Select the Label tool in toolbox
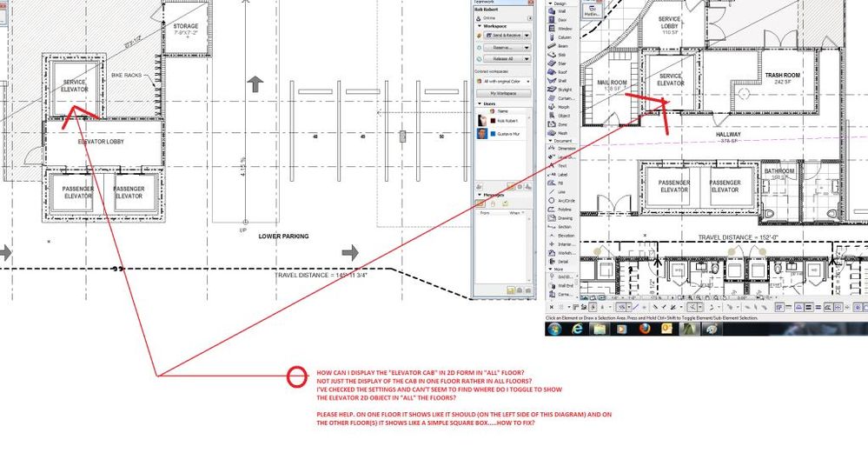The height and width of the screenshot is (453, 868). (x=558, y=175)
